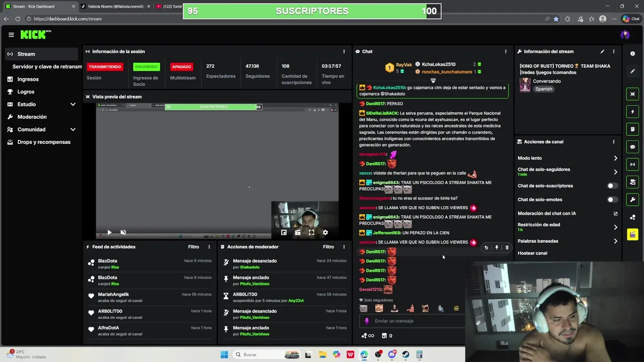Open the user avatar at the top right

pyautogui.click(x=625, y=35)
